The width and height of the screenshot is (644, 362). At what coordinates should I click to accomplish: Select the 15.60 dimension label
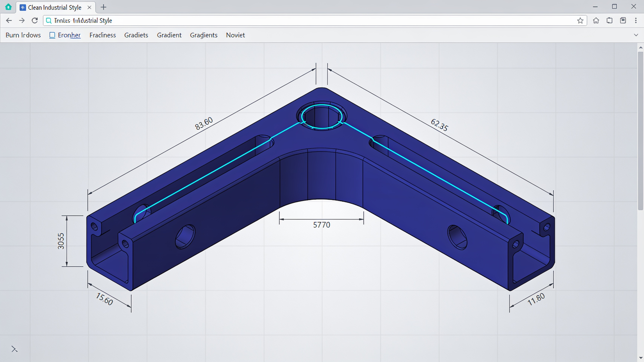point(104,299)
